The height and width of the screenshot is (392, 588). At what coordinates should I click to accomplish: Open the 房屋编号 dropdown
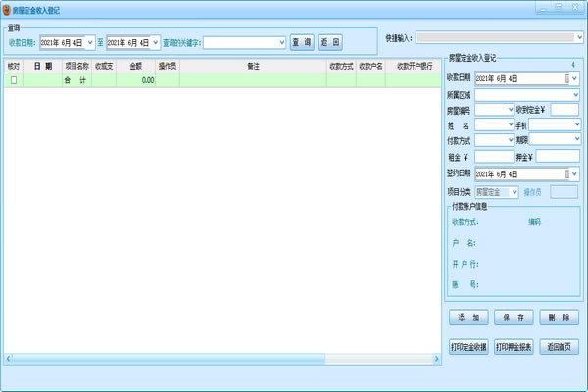(509, 110)
